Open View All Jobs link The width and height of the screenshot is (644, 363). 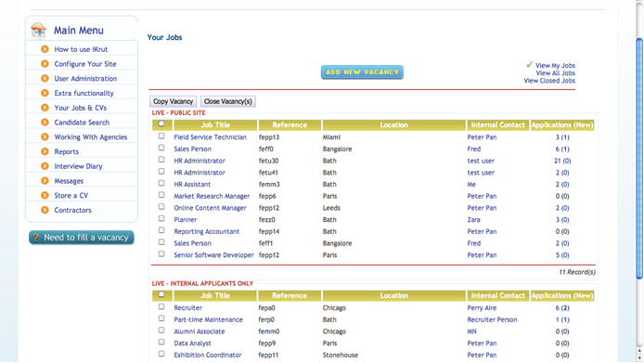pyautogui.click(x=555, y=73)
